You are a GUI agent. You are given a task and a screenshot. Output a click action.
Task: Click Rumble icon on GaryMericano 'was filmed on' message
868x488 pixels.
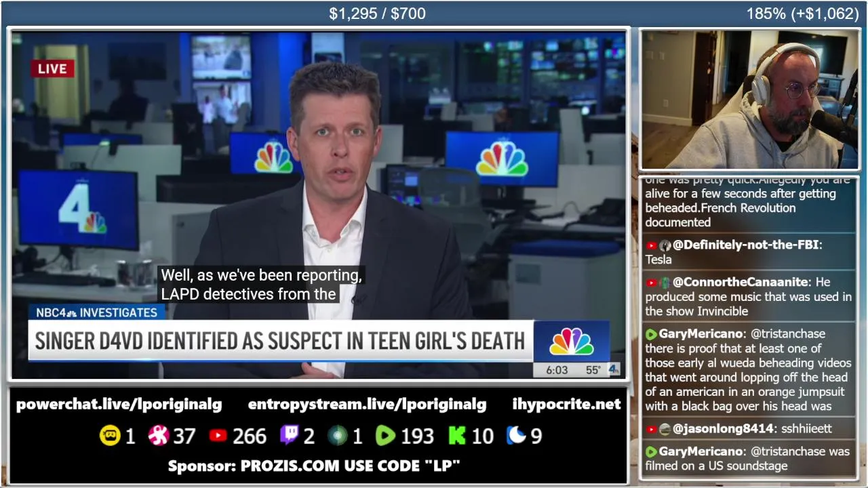651,451
